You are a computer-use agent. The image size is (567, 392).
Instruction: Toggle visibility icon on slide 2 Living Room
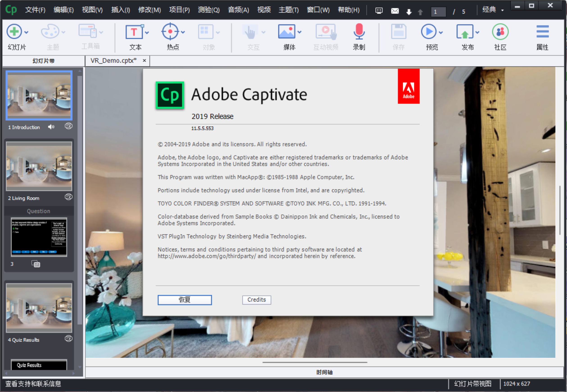point(68,197)
